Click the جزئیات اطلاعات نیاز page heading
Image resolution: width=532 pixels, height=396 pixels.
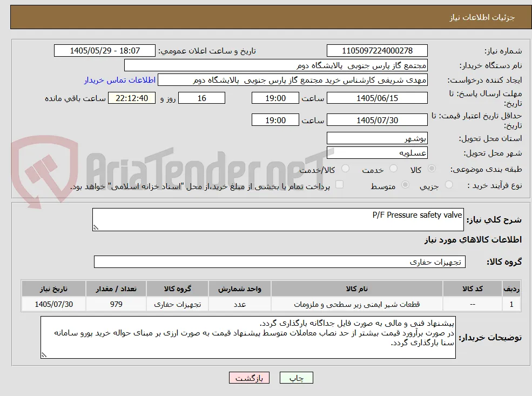pyautogui.click(x=482, y=17)
